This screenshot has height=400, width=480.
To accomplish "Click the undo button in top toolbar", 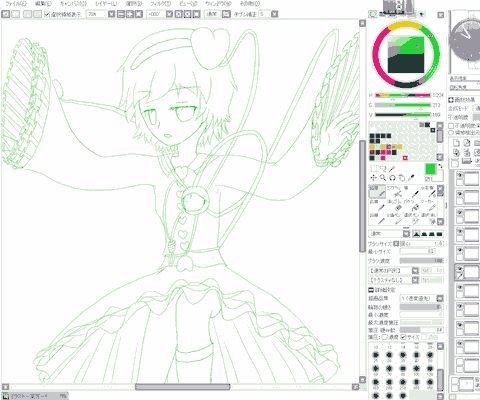I will point(6,14).
